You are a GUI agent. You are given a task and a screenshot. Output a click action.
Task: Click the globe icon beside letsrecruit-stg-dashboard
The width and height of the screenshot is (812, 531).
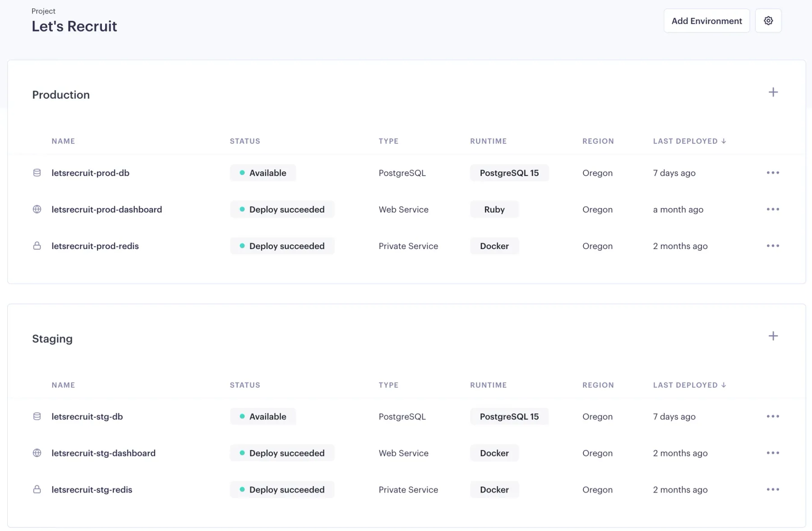click(x=37, y=453)
